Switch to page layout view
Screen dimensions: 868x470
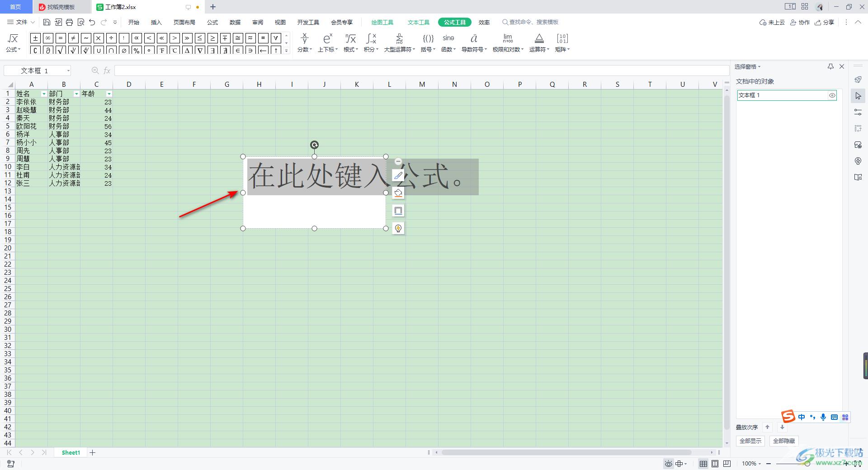pos(715,464)
